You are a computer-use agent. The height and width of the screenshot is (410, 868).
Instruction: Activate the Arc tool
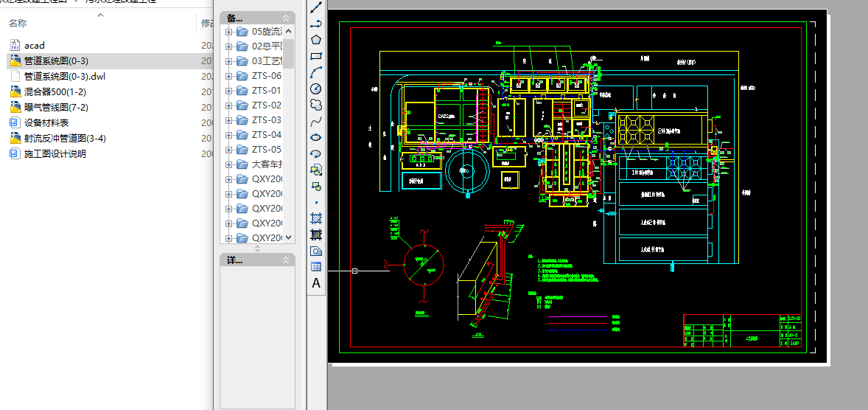pos(316,72)
